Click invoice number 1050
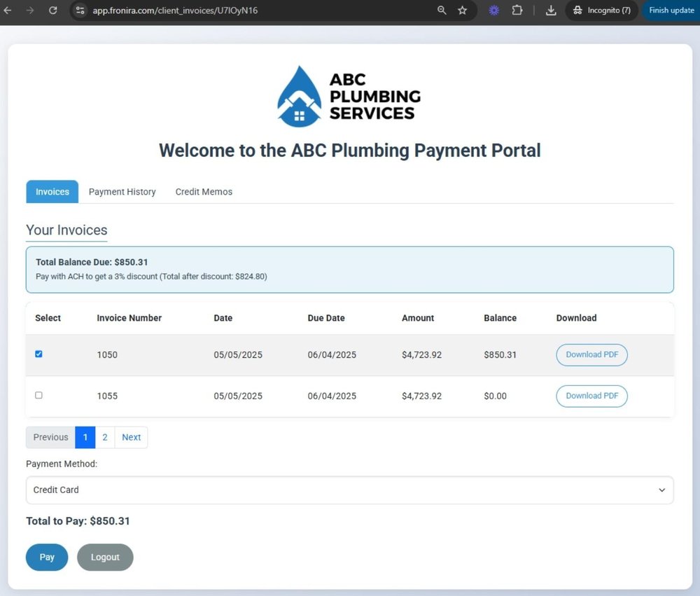Screen dimensions: 700x596 click(x=107, y=355)
